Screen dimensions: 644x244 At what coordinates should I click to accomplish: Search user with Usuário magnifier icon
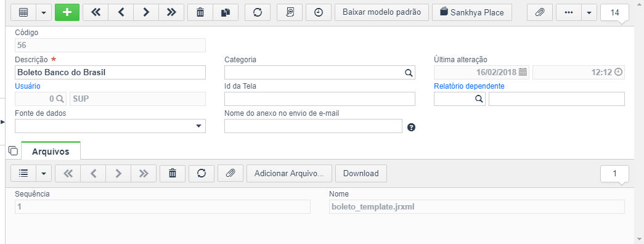pos(60,99)
